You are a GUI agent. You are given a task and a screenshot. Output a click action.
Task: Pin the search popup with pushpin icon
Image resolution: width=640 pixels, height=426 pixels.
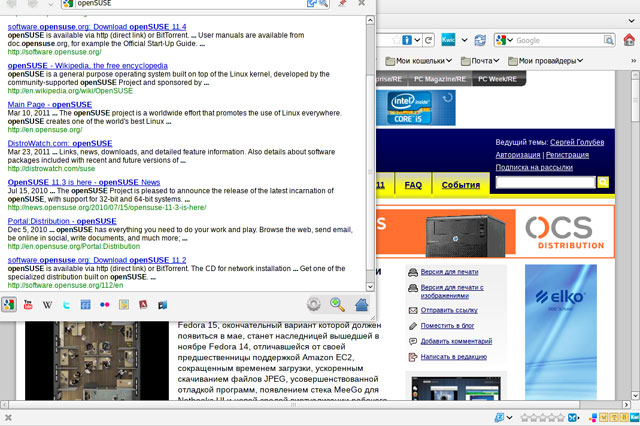click(342, 5)
